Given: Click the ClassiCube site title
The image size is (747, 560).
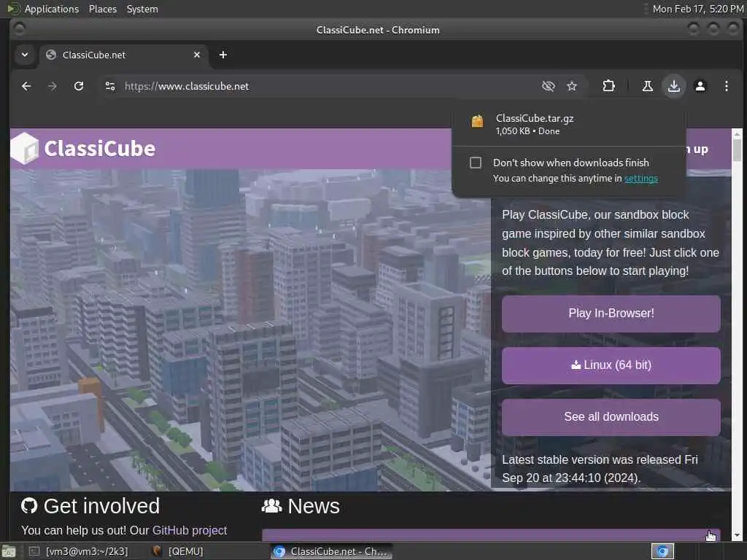Looking at the screenshot, I should [99, 149].
